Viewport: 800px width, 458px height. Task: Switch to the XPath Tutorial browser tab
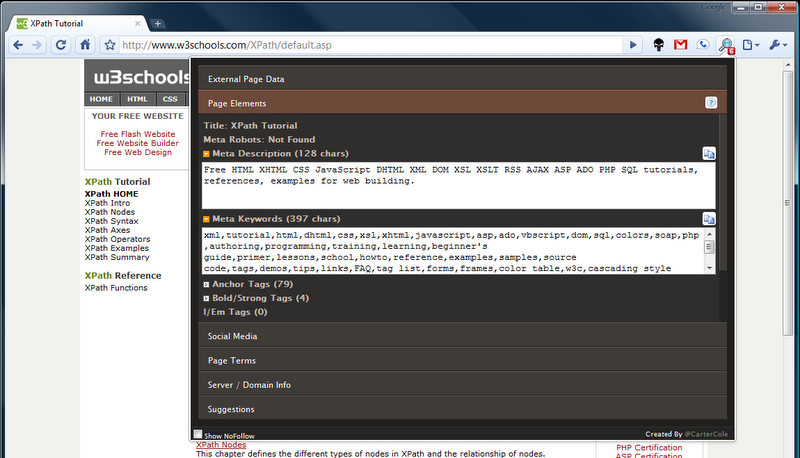coord(79,23)
